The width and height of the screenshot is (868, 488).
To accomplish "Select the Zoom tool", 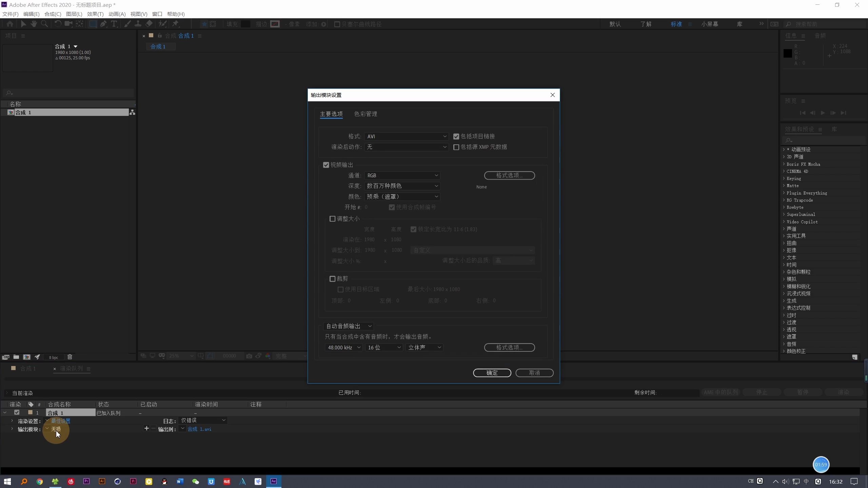I will [45, 24].
